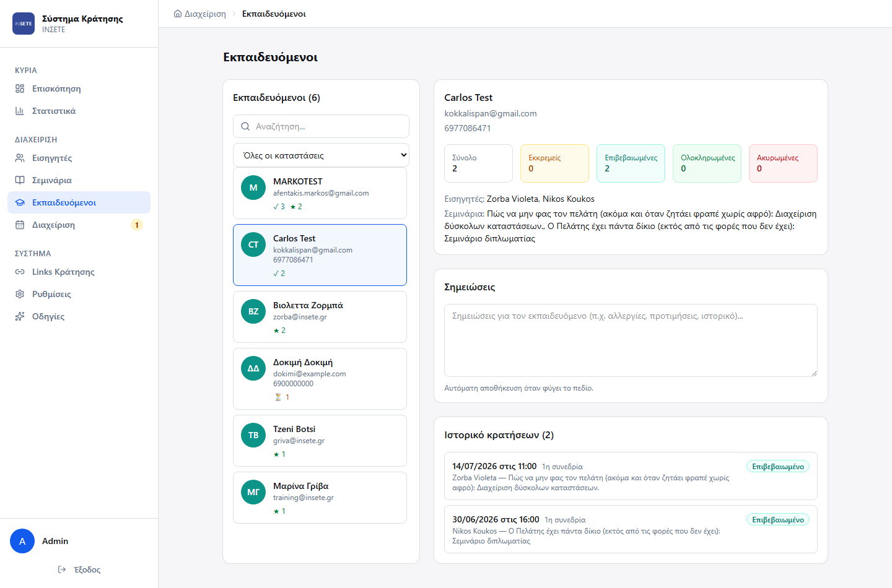Click phone 6977086471 in detail header

tap(468, 128)
